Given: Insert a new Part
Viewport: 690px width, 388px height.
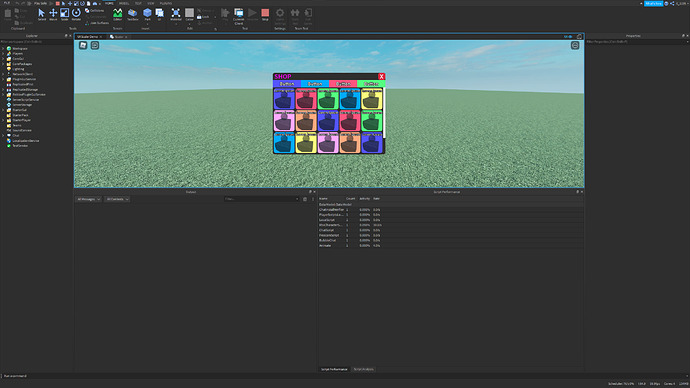Looking at the screenshot, I should [x=147, y=15].
